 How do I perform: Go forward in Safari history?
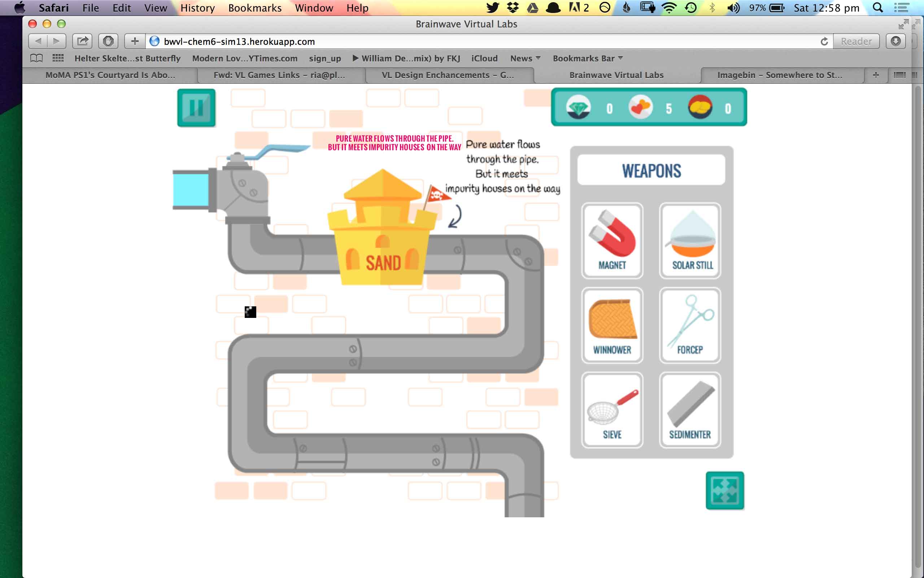pyautogui.click(x=57, y=41)
